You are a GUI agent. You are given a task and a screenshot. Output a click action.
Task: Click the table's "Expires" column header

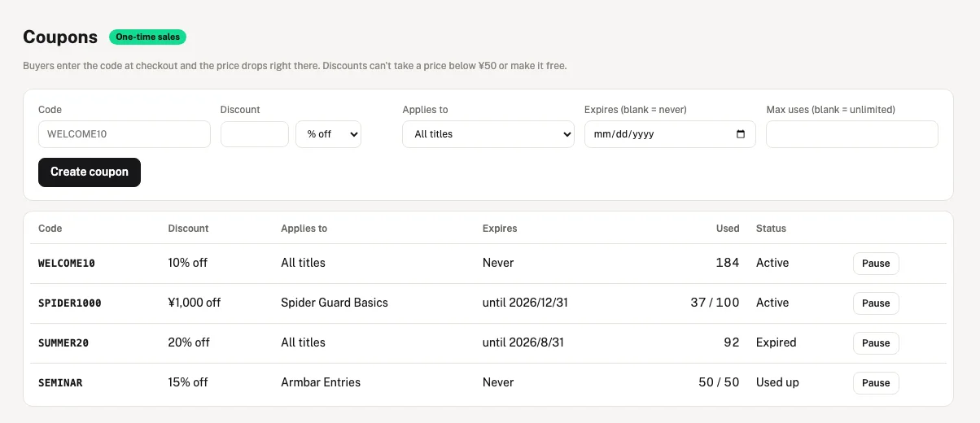[500, 229]
